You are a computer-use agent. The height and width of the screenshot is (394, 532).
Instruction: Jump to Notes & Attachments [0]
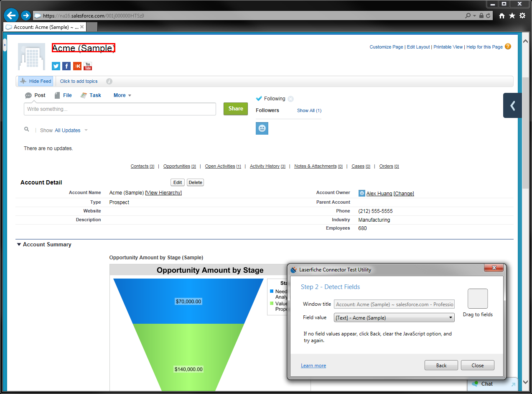click(318, 166)
